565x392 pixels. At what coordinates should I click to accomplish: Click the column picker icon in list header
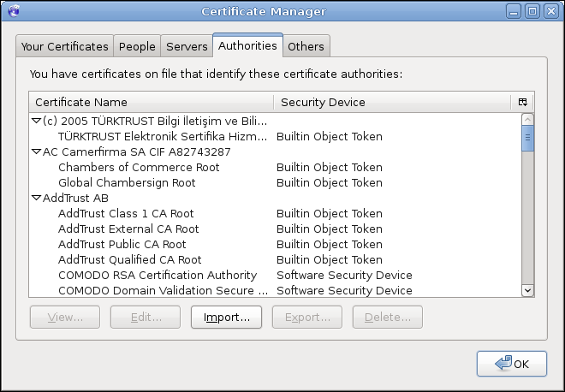(522, 102)
